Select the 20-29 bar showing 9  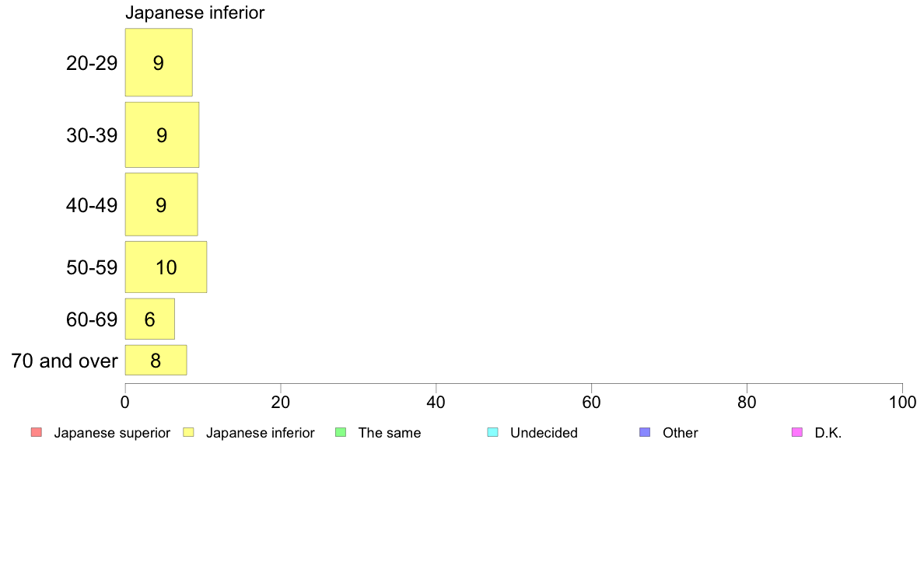click(159, 62)
